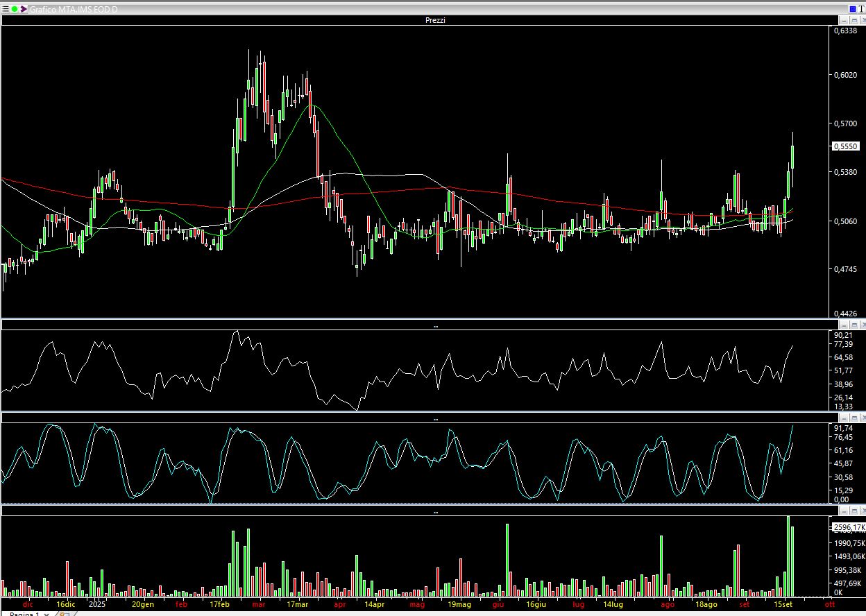Minimize the Prezzi price panel

click(844, 21)
